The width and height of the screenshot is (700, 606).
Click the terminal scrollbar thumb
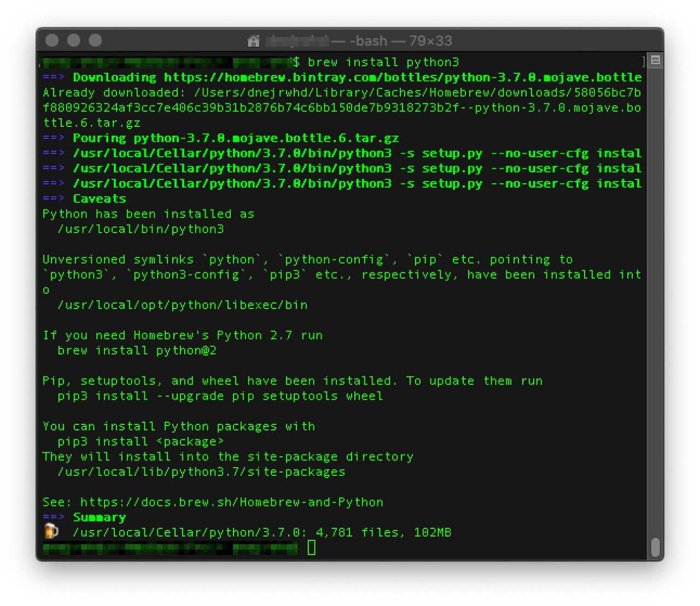coord(655,546)
